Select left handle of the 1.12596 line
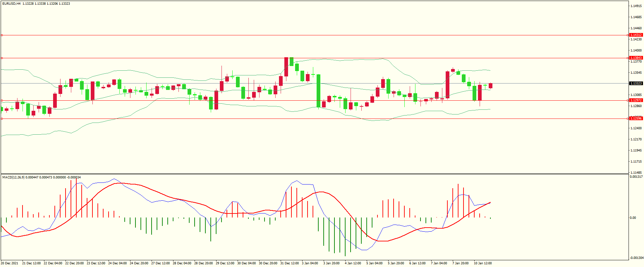This screenshot has height=267, width=644. click(2, 119)
